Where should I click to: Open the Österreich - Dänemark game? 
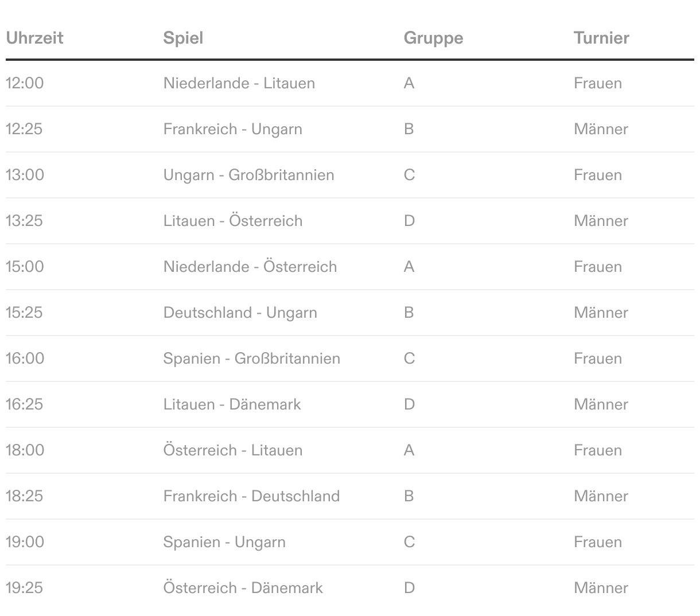coord(243,588)
